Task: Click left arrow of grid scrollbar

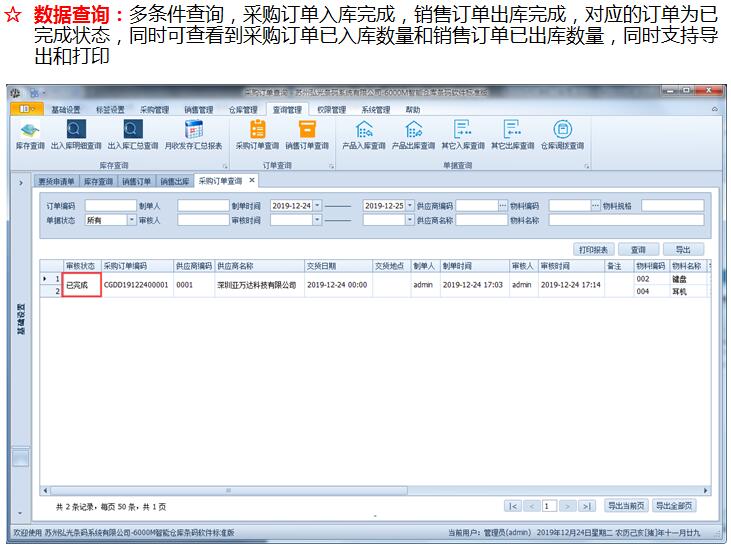Action: (x=45, y=491)
